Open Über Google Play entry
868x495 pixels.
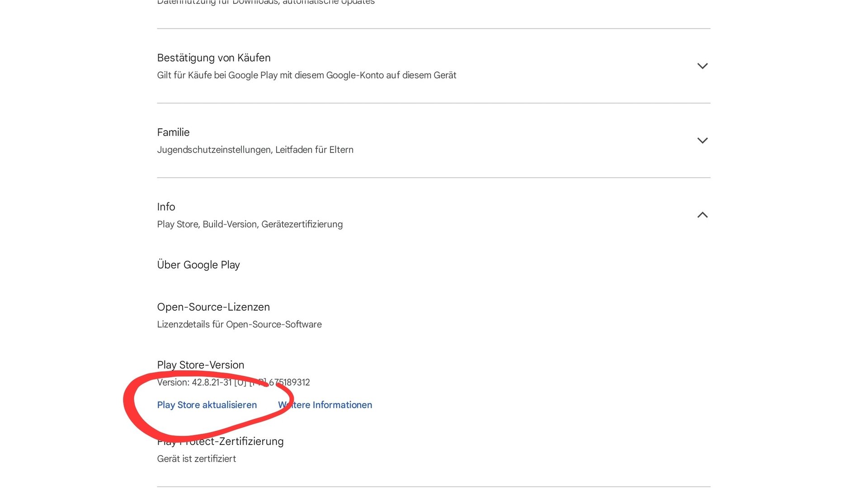198,265
